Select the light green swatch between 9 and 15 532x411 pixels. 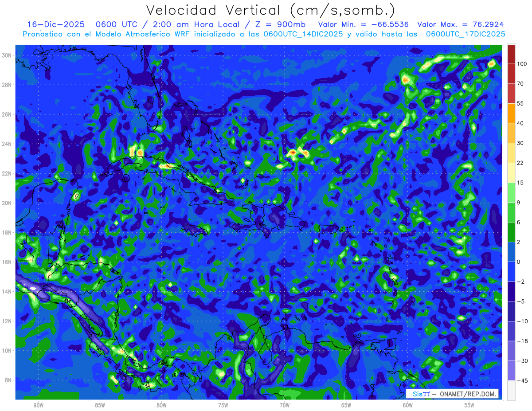(x=511, y=192)
